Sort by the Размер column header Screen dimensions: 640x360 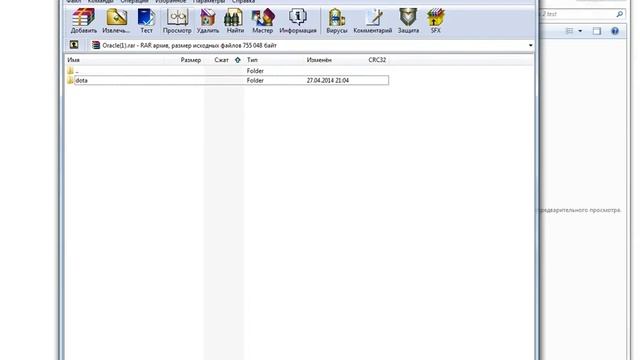click(x=191, y=60)
